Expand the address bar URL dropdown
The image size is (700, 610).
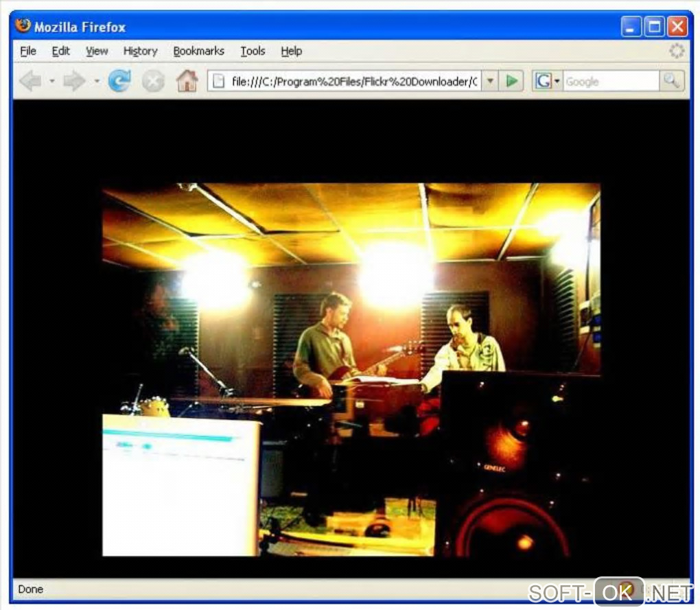pyautogui.click(x=490, y=81)
